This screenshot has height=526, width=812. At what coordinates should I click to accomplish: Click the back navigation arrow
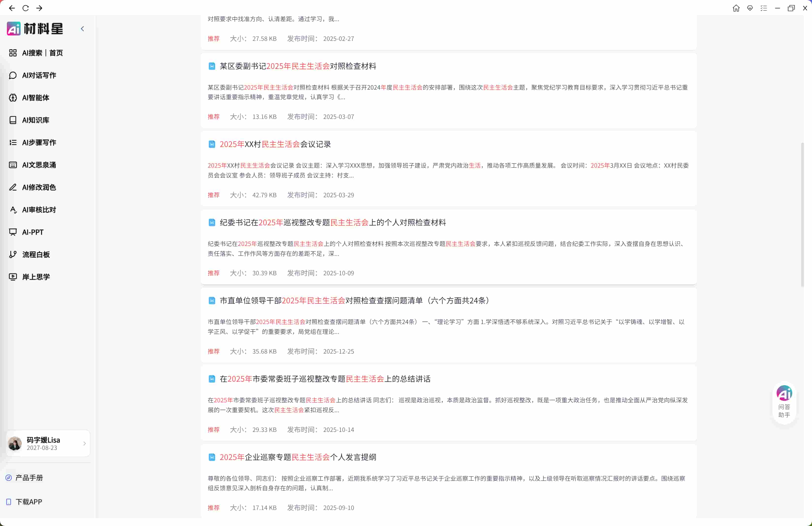click(12, 8)
